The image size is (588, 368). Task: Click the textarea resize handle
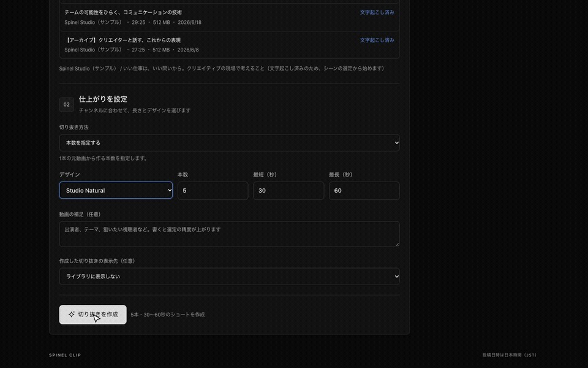397,245
